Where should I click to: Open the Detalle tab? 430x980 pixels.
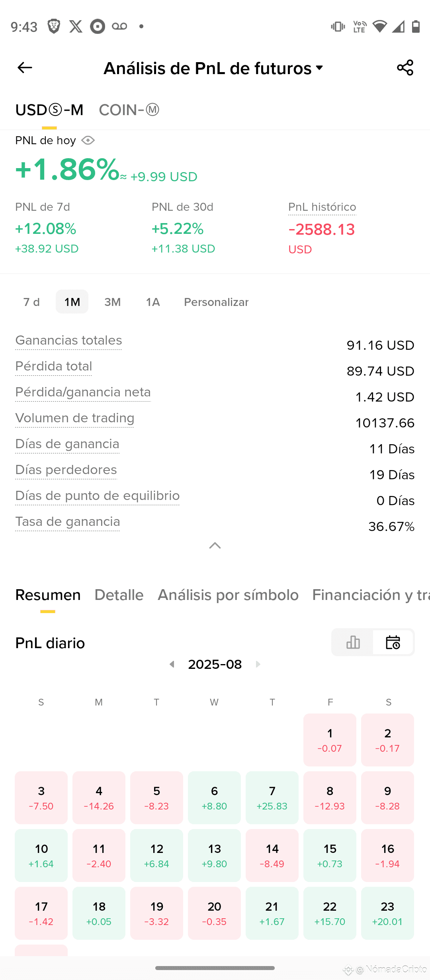click(119, 595)
